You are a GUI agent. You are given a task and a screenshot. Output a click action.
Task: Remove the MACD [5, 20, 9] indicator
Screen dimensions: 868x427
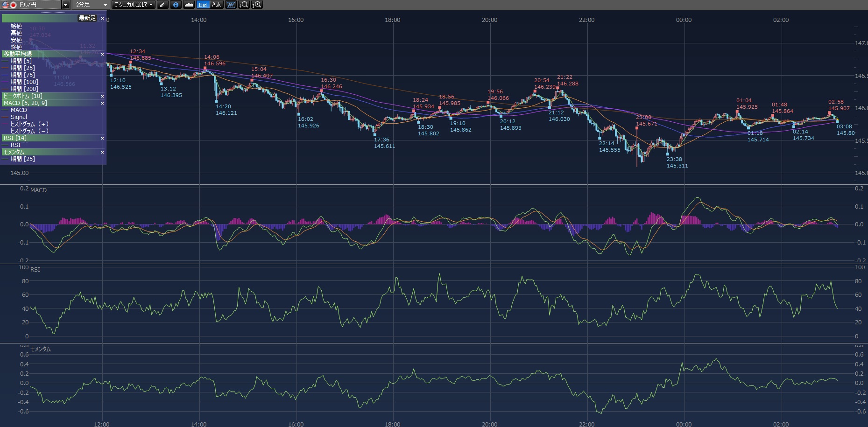[102, 103]
